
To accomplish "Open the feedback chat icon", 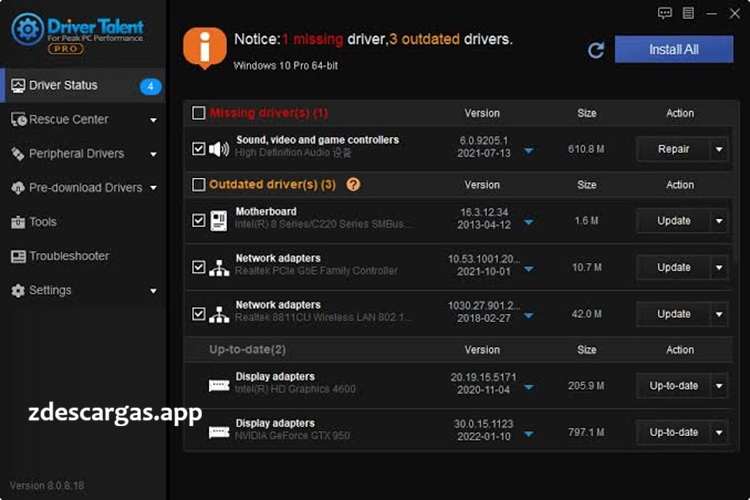I will tap(664, 13).
